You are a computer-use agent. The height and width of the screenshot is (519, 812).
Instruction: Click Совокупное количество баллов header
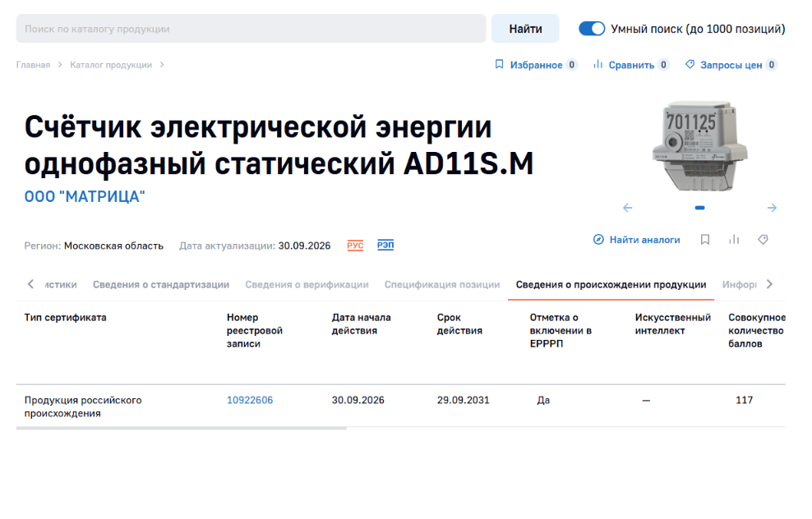[x=757, y=330]
